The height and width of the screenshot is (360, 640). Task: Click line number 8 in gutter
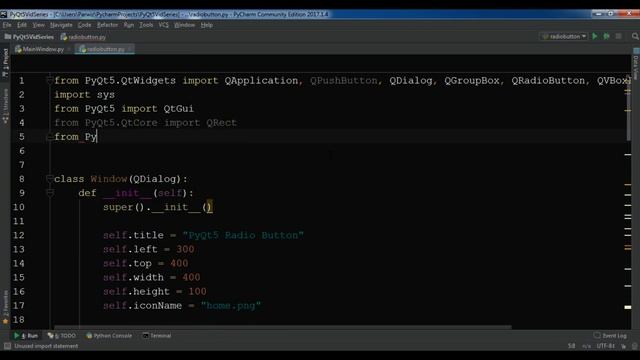point(22,179)
